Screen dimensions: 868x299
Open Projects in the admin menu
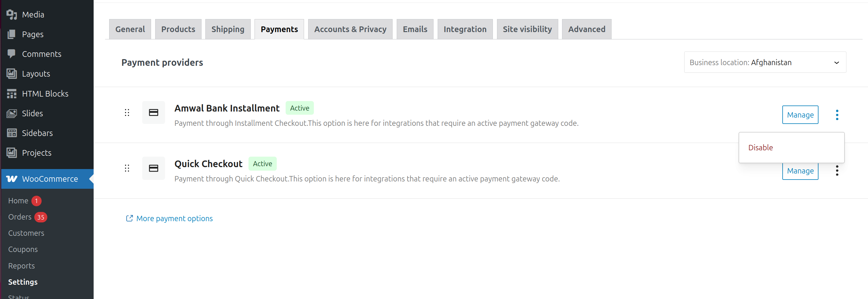click(x=37, y=153)
